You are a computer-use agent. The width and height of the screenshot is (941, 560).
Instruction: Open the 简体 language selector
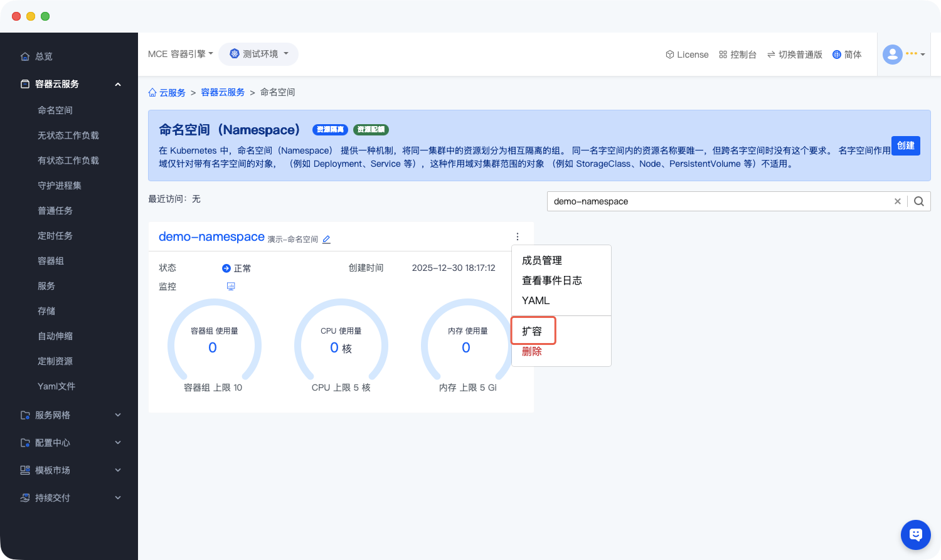(x=847, y=55)
